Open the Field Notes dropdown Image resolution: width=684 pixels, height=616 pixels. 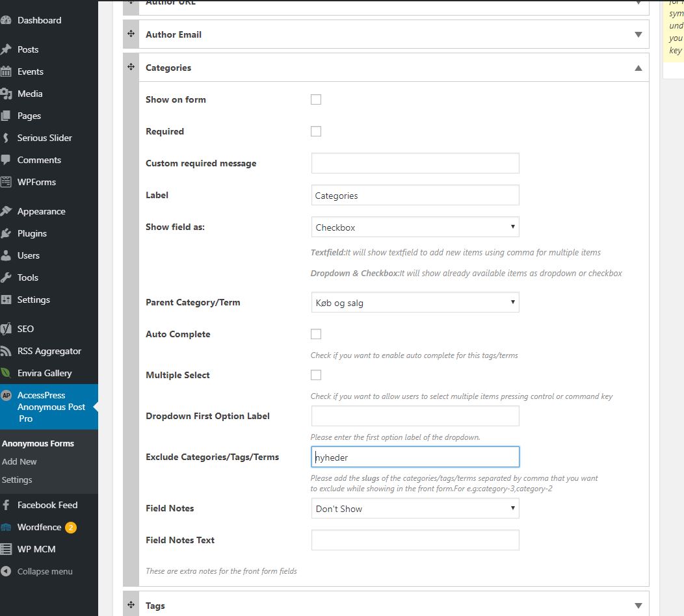(x=415, y=508)
